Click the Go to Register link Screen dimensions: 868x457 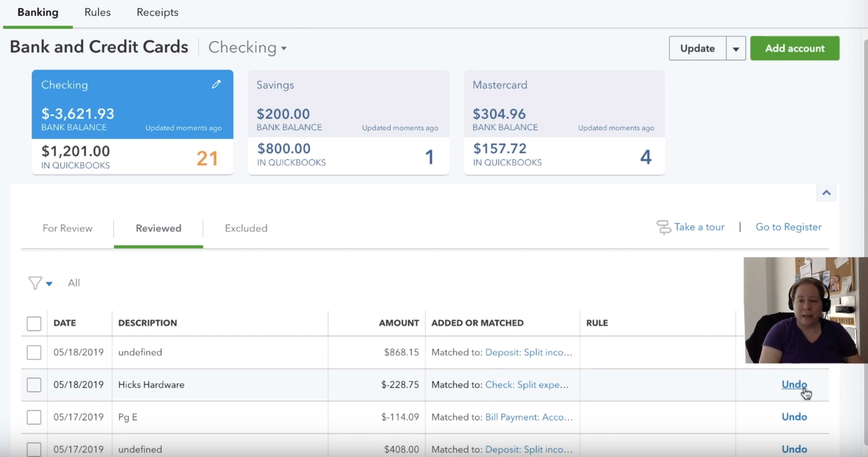point(789,227)
